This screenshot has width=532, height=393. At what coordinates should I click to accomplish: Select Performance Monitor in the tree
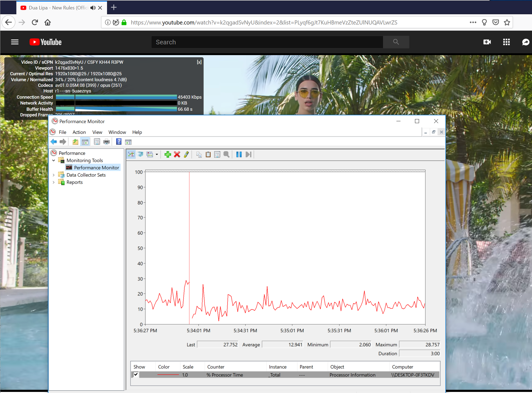97,167
